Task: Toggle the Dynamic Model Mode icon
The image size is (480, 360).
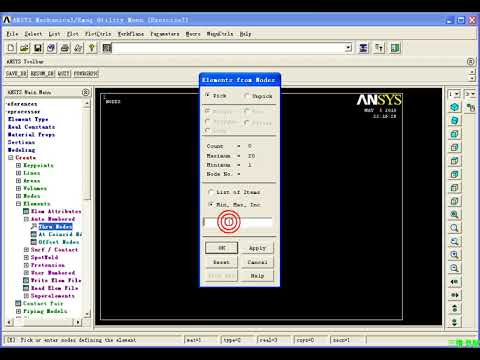Action: tap(471, 107)
